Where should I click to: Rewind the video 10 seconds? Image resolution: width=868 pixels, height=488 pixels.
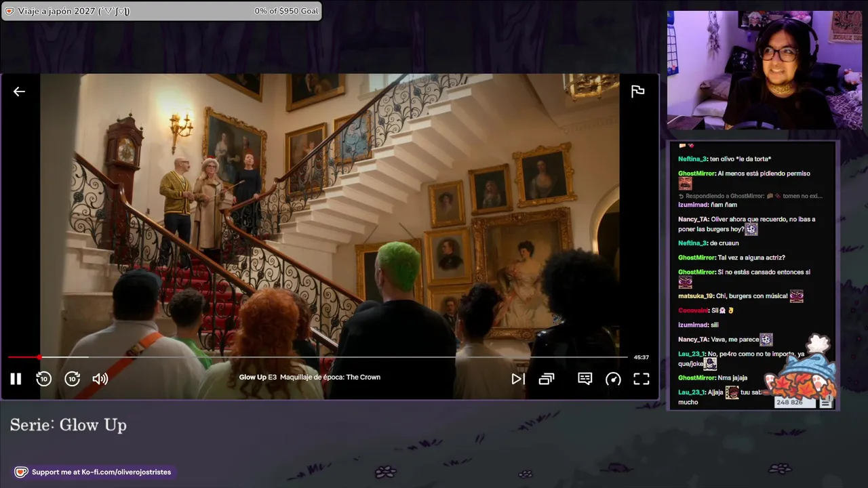coord(43,379)
